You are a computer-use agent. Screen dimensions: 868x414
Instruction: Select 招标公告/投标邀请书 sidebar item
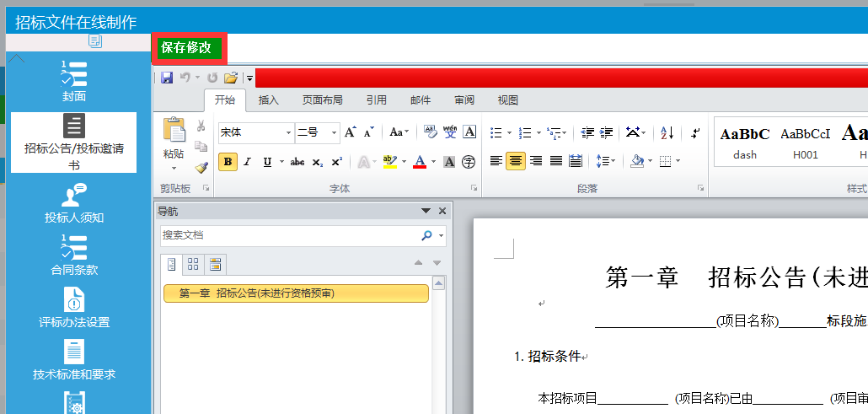(73, 142)
